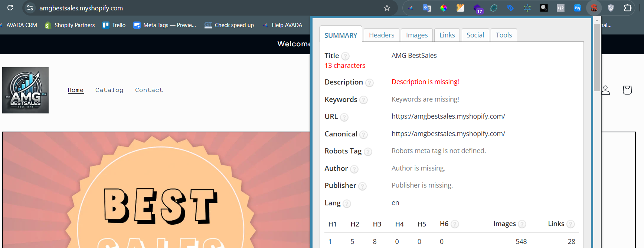644x248 pixels.
Task: Show help icon next to Author
Action: tap(354, 169)
